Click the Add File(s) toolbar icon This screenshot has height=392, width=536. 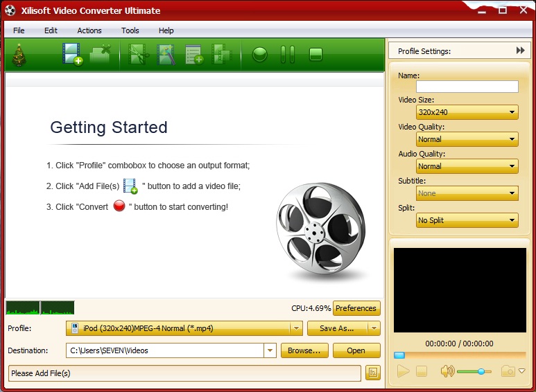[x=72, y=54]
